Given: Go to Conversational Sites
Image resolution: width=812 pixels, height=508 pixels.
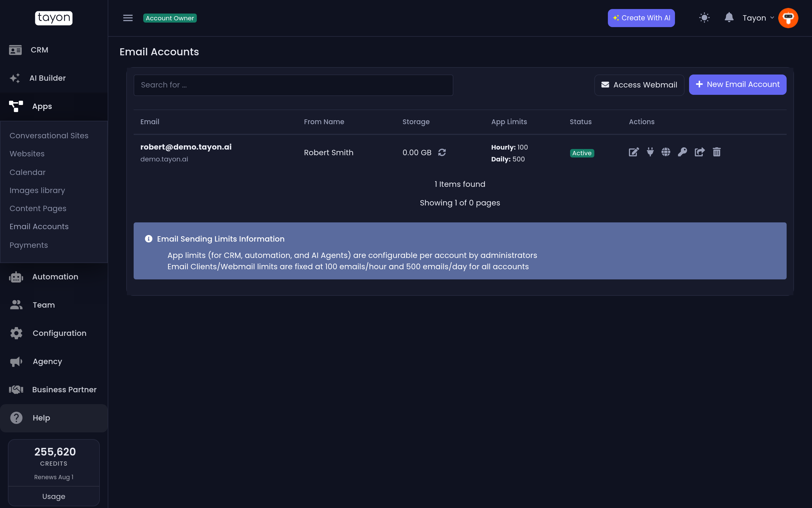Looking at the screenshot, I should click(49, 136).
